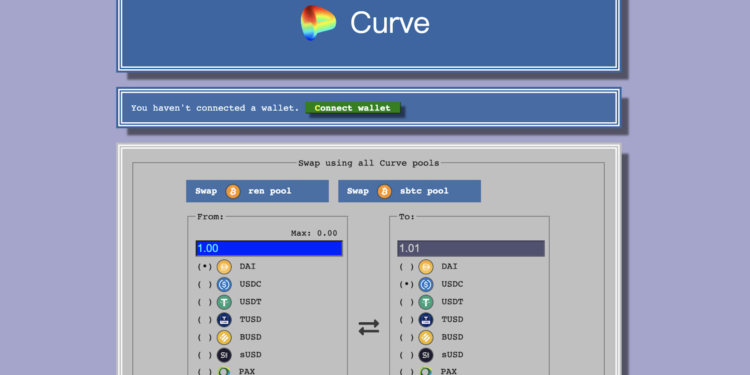
Task: Select USDC radio button in the To list
Action: [x=406, y=285]
